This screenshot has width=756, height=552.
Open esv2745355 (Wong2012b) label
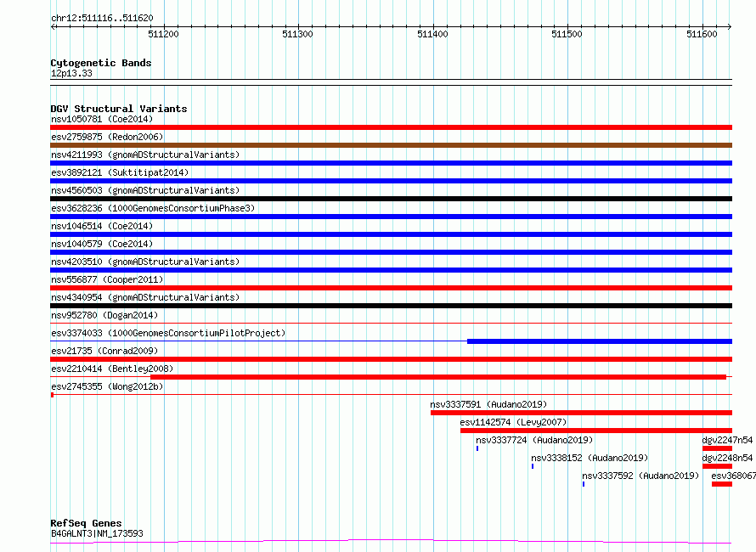(107, 386)
